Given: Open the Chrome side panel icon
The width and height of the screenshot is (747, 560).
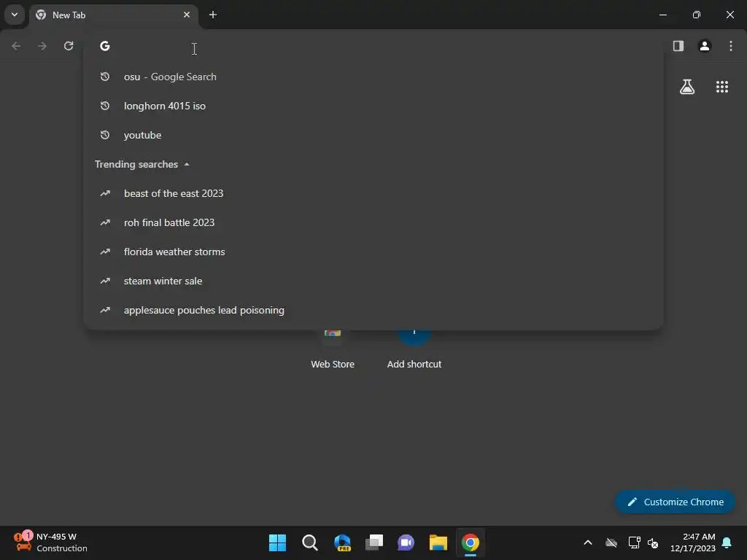Looking at the screenshot, I should (678, 46).
